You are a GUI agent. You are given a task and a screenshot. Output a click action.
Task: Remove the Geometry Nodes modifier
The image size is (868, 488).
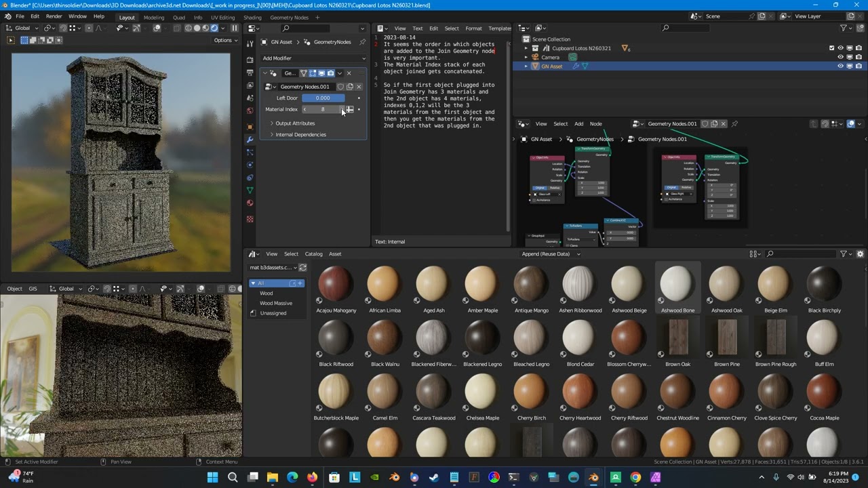[x=349, y=73]
